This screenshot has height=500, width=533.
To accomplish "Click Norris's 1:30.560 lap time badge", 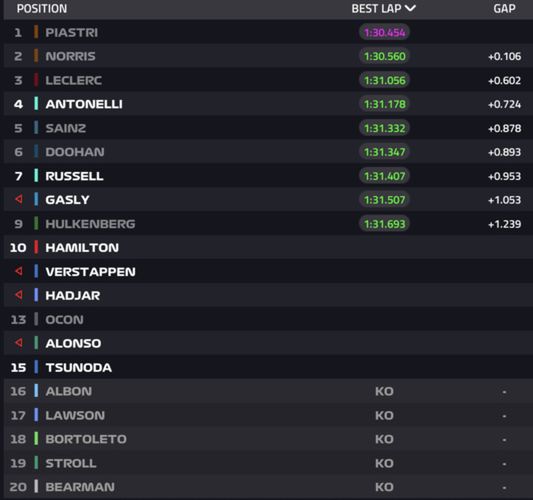I will pos(384,56).
